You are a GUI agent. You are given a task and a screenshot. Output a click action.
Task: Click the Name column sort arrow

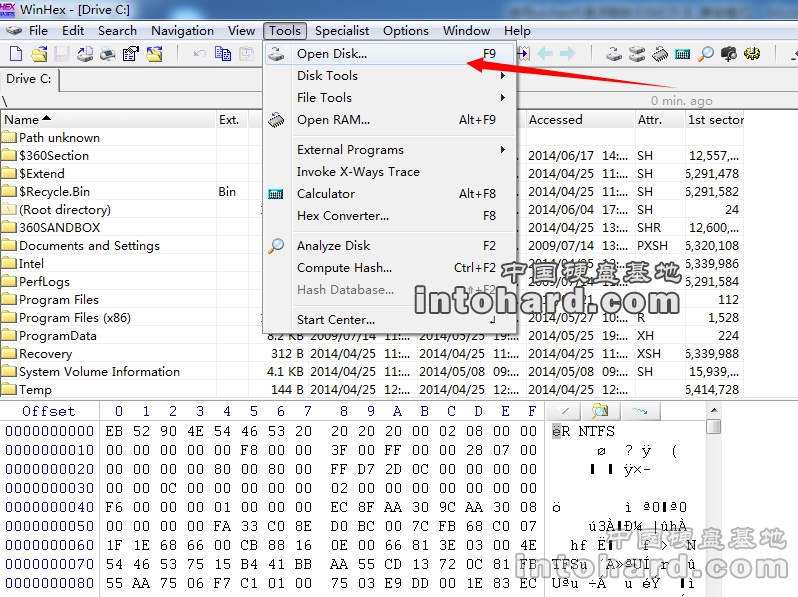[47, 118]
